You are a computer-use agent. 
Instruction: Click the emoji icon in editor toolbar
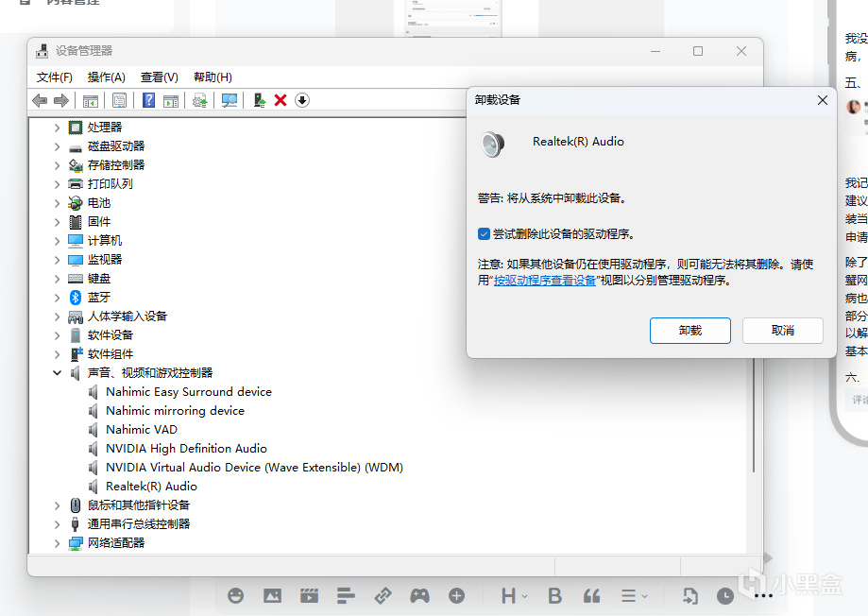pyautogui.click(x=236, y=596)
